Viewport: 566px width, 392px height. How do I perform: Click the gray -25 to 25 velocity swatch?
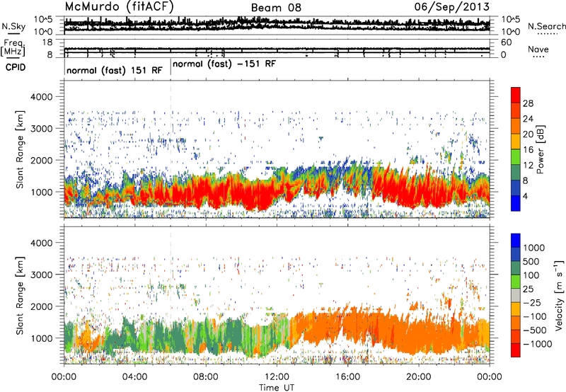(516, 296)
